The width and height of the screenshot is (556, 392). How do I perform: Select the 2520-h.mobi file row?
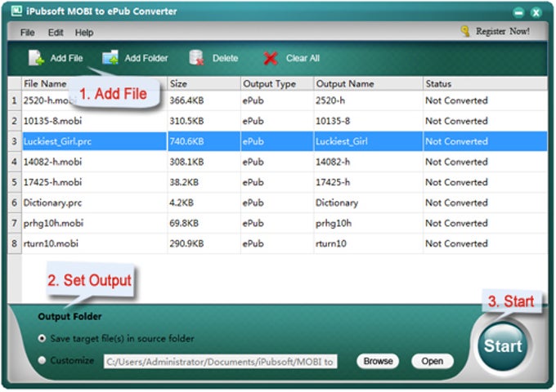277,100
